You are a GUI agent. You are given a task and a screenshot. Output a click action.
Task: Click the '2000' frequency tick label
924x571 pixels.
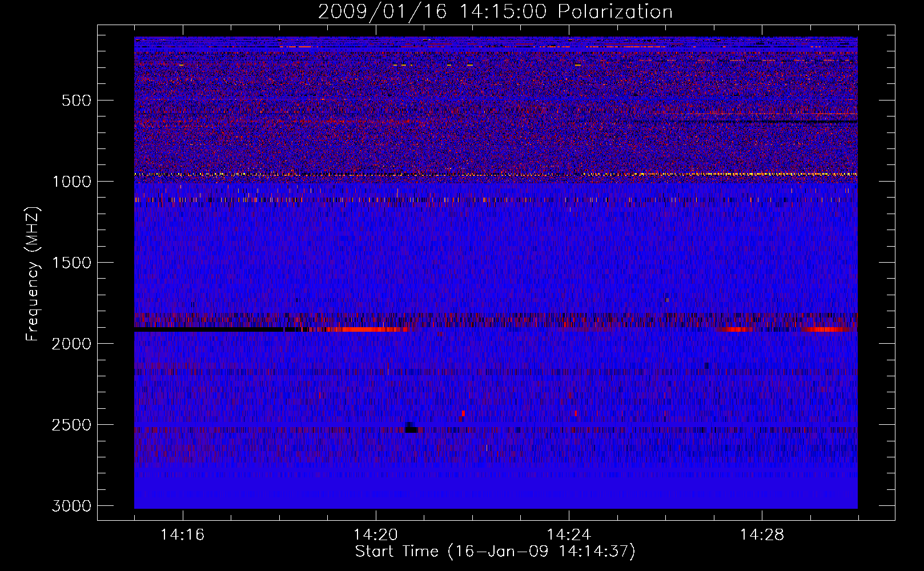[x=71, y=344]
